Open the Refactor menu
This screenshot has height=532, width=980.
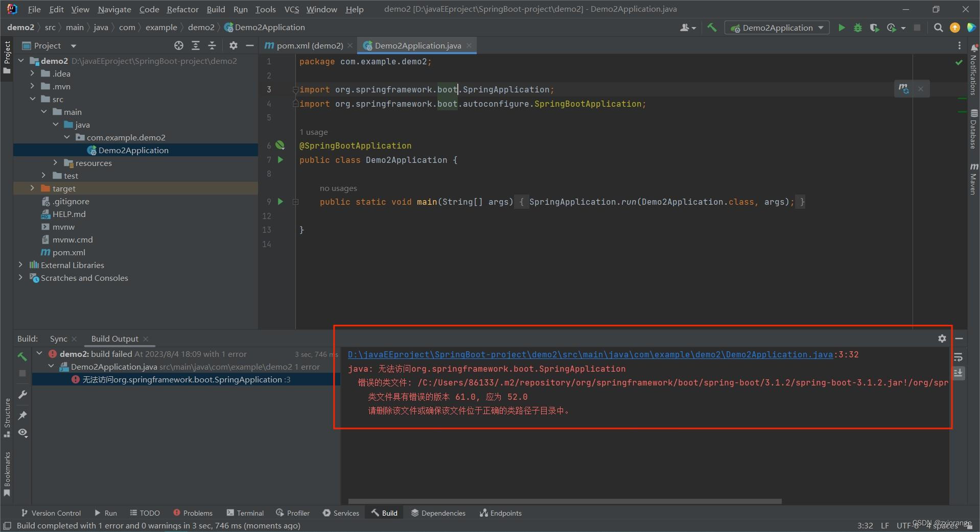(x=182, y=9)
